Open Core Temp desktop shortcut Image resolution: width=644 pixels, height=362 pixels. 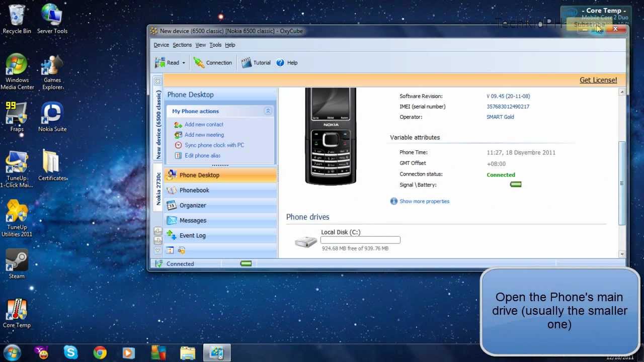(x=17, y=313)
